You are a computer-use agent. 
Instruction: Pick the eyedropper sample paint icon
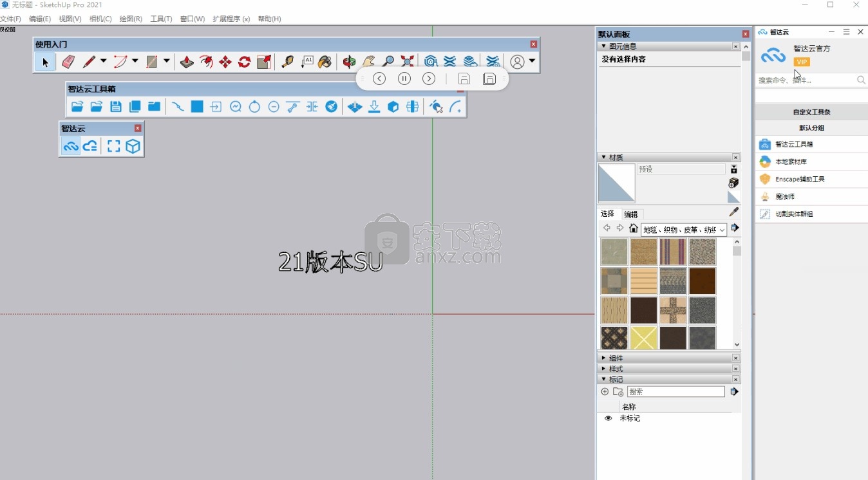click(733, 212)
